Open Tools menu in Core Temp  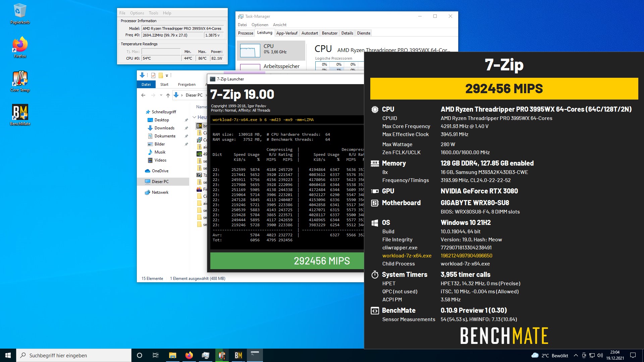pyautogui.click(x=153, y=13)
